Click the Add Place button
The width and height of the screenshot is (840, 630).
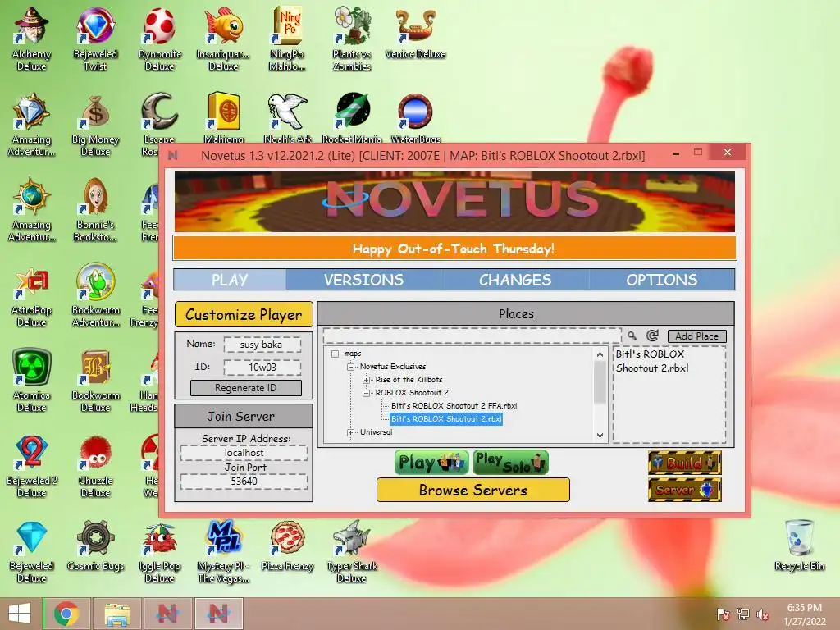tap(697, 336)
